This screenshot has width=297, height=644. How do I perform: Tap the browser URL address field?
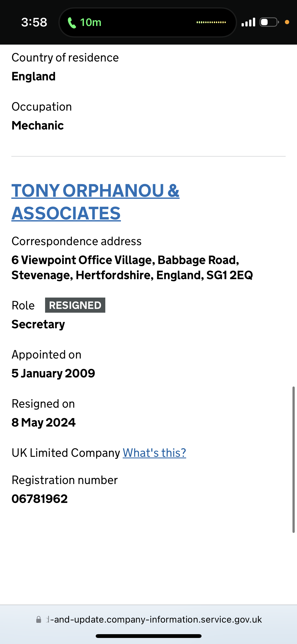154,620
